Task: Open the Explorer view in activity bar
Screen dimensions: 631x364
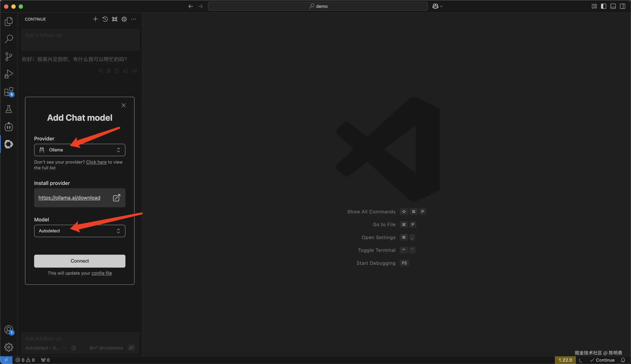Action: click(9, 22)
